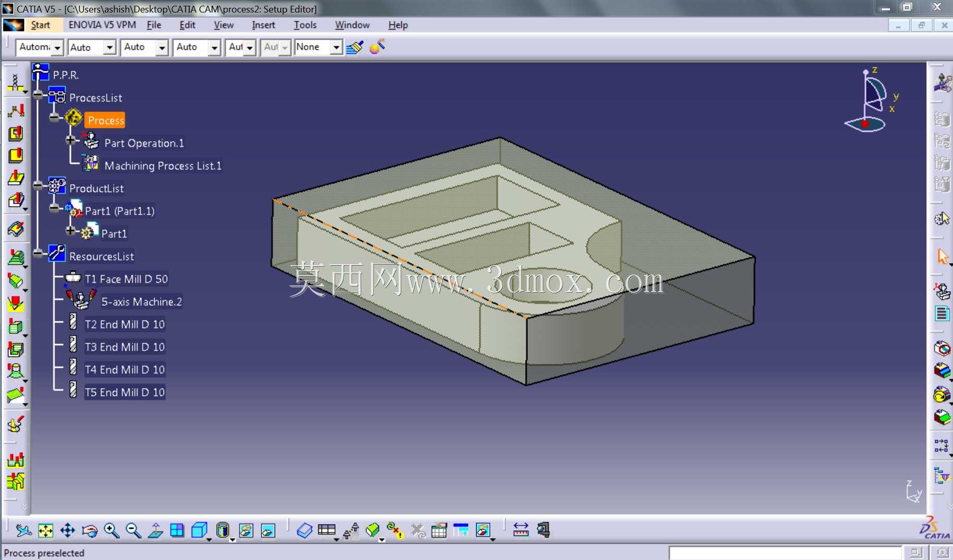This screenshot has height=560, width=953.
Task: Open the Tools menu
Action: point(305,25)
